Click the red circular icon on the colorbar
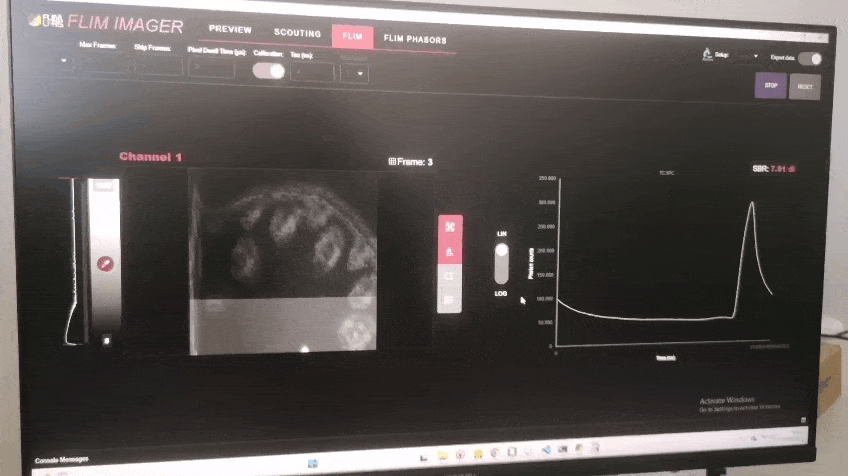This screenshot has width=848, height=476. (x=104, y=263)
